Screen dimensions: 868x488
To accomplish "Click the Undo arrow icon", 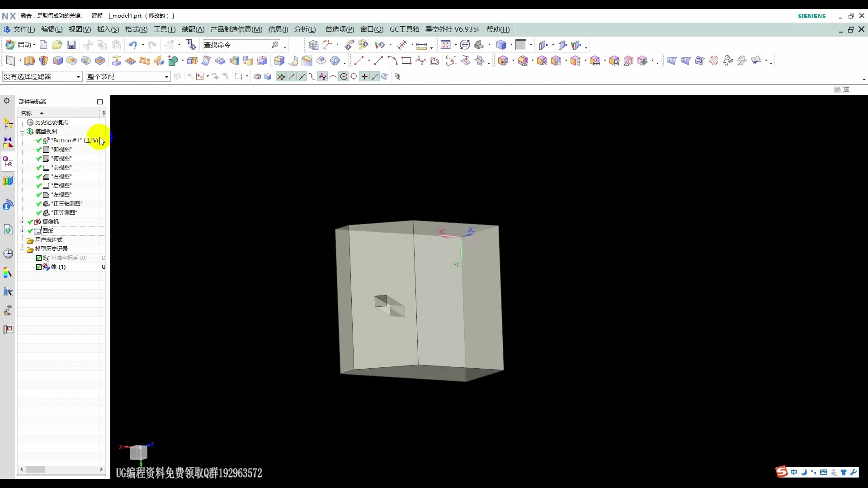I will 132,45.
